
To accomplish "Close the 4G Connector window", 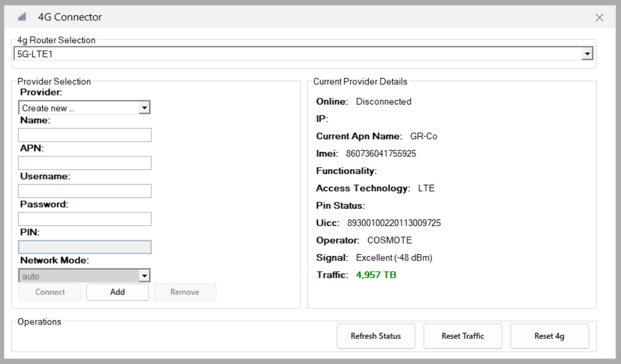I will click(x=599, y=18).
